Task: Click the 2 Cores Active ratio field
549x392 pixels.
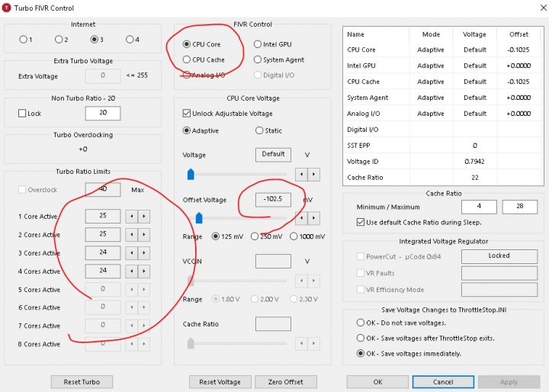Action: tap(103, 234)
